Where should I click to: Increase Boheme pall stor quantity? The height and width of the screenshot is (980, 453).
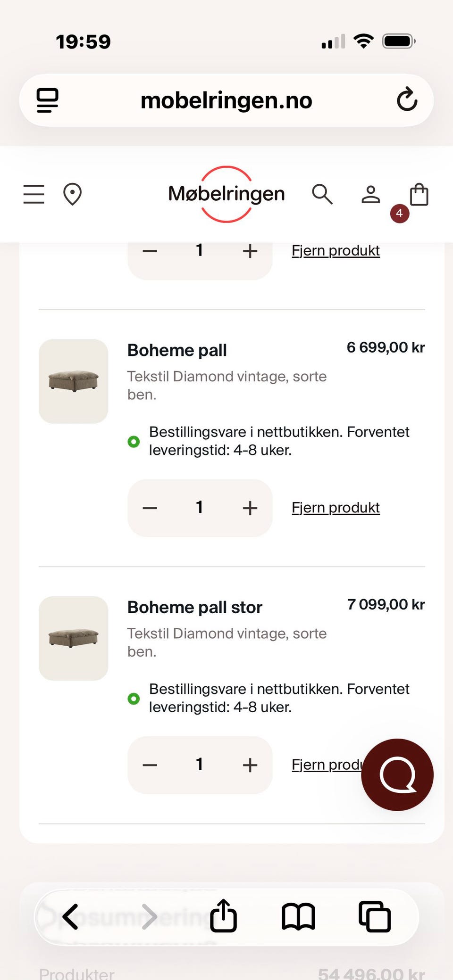pos(250,765)
